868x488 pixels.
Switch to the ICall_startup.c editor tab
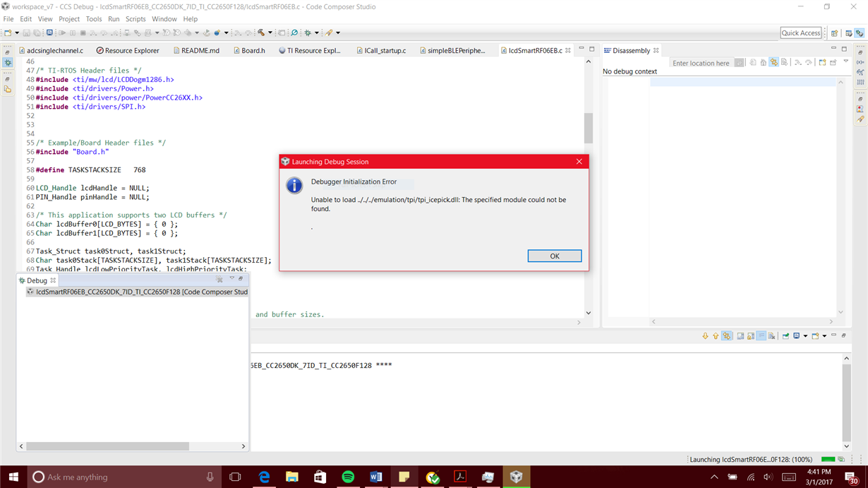point(381,50)
